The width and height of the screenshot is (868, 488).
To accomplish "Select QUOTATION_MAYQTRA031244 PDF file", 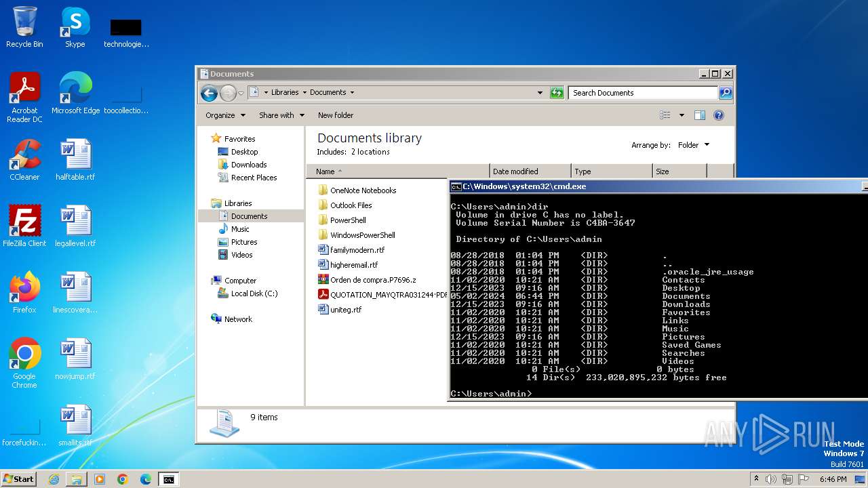I will [382, 295].
